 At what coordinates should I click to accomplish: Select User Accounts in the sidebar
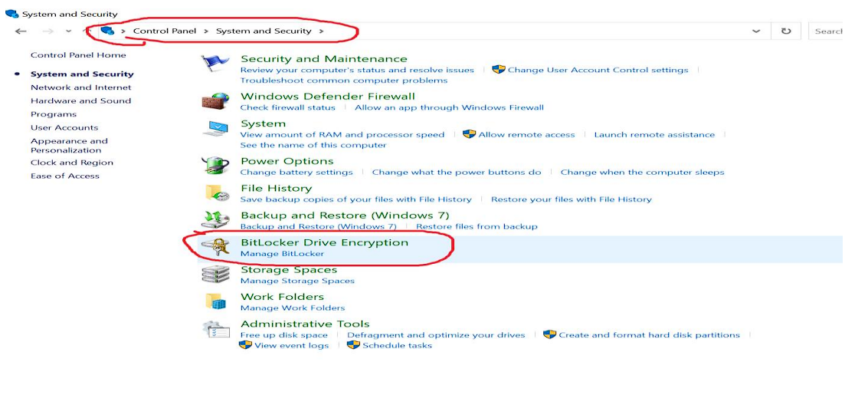tap(64, 127)
